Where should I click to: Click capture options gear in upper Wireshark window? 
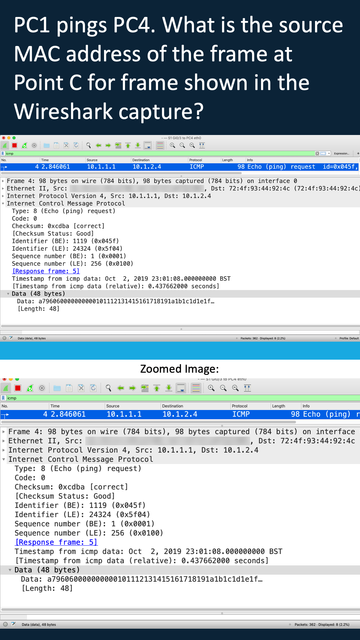(x=34, y=145)
